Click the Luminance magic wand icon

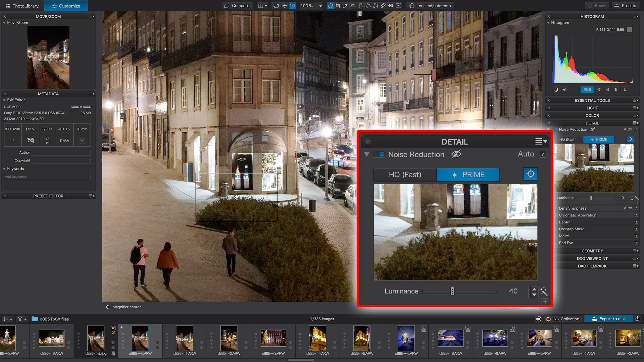(544, 291)
